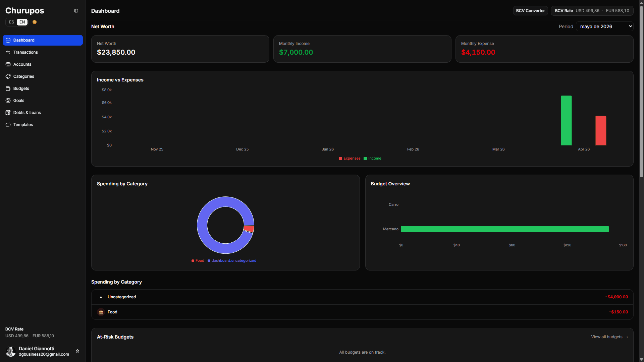
Task: Click the Expenses legend red swatch
Action: pyautogui.click(x=340, y=159)
